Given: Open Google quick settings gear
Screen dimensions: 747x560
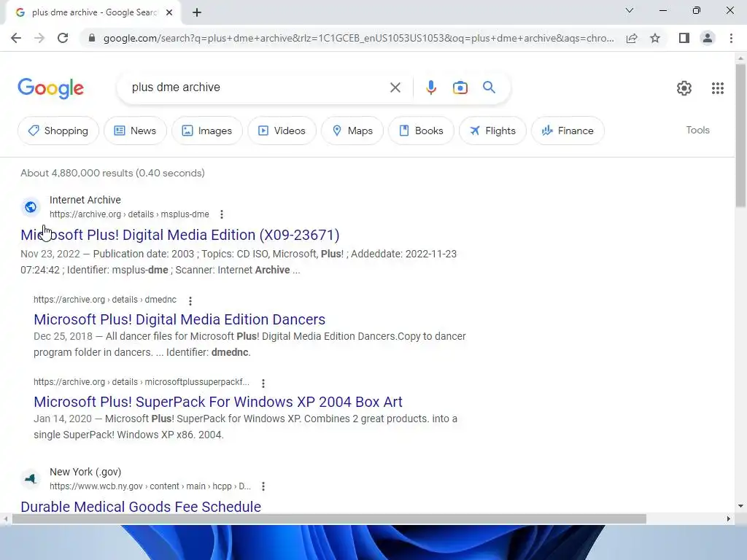Looking at the screenshot, I should 684,88.
